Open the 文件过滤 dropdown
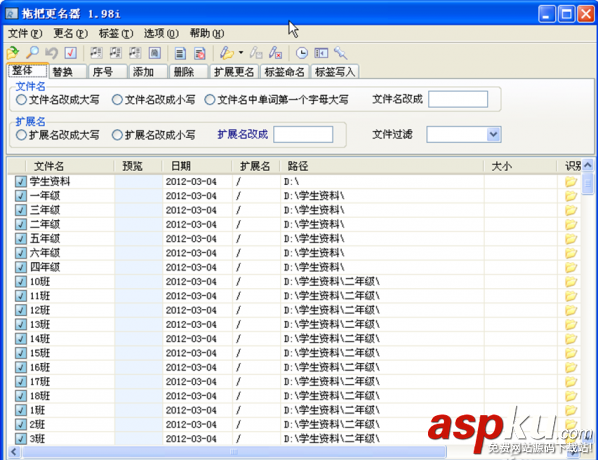This screenshot has height=460, width=598. pos(493,134)
